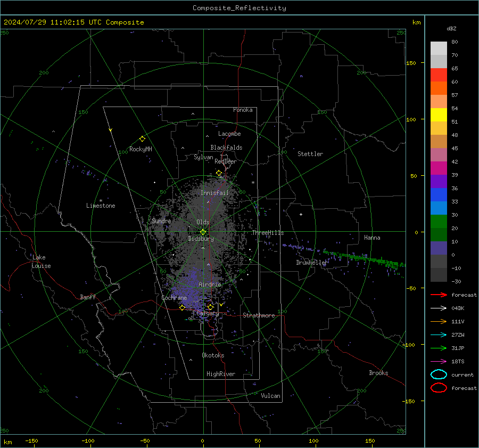This screenshot has width=479, height=448.
Task: Click the green 31JP arrow legend icon
Action: pyautogui.click(x=439, y=348)
